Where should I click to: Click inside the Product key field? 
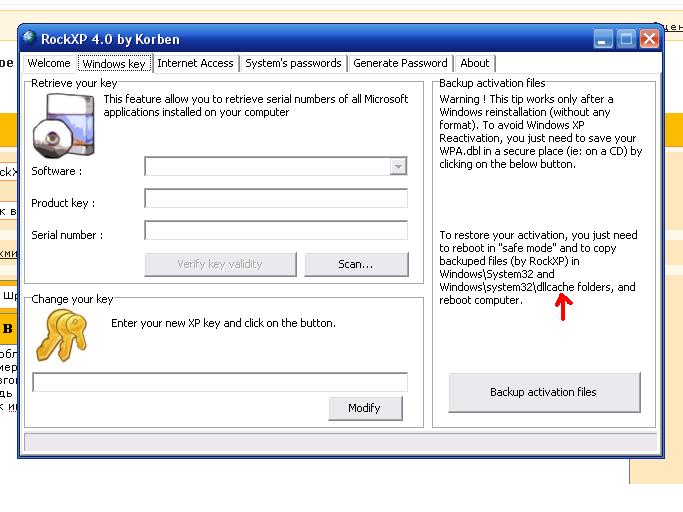tap(276, 198)
